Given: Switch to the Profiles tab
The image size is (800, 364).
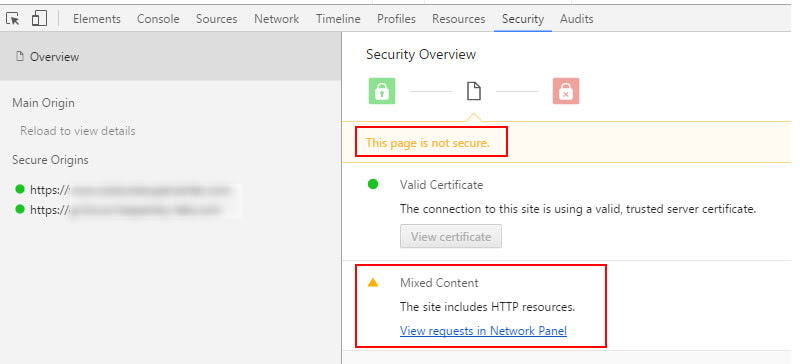Looking at the screenshot, I should tap(396, 19).
